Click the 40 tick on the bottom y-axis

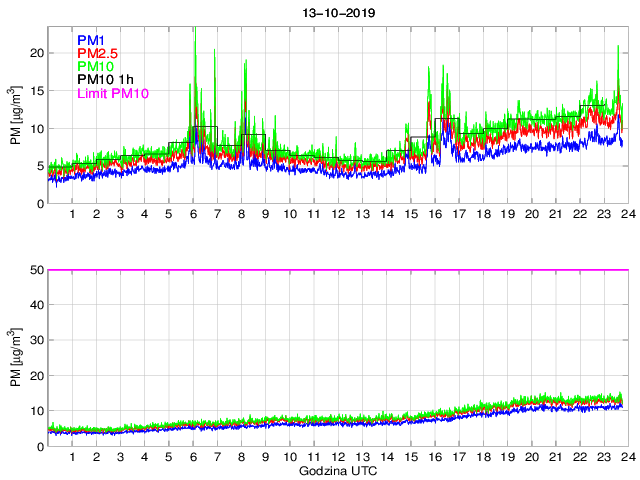[35, 306]
